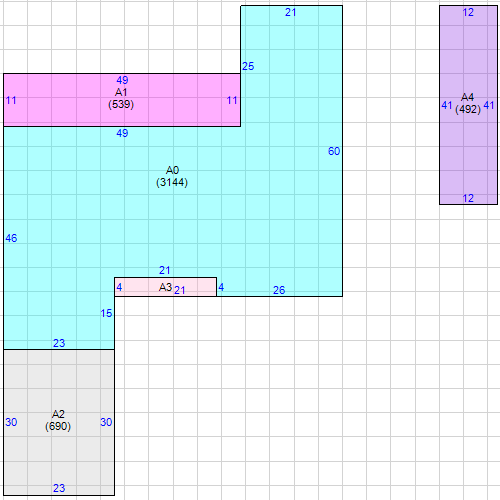Click the A0 area name label
500x500 pixels.
tap(172, 170)
